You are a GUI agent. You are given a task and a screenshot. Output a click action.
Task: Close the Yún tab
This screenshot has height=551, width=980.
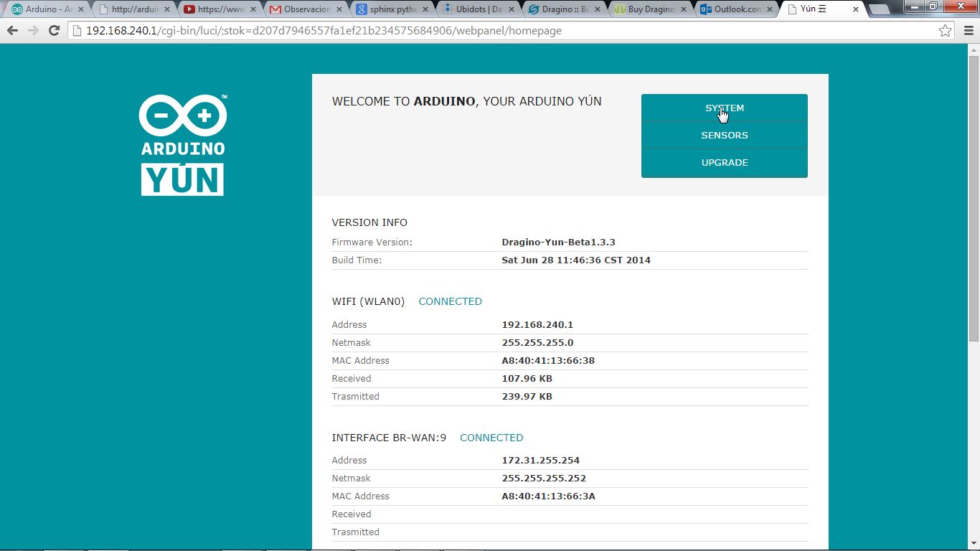point(855,10)
